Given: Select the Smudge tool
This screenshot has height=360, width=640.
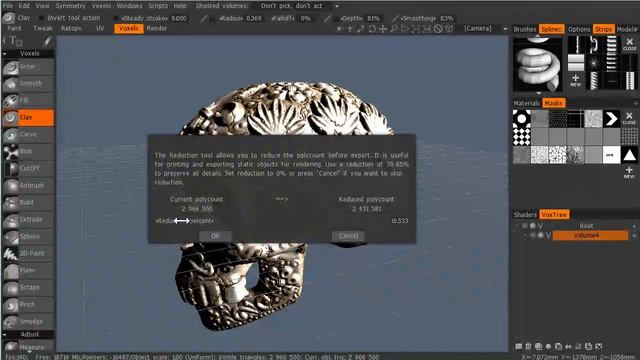Looking at the screenshot, I should 28,322.
